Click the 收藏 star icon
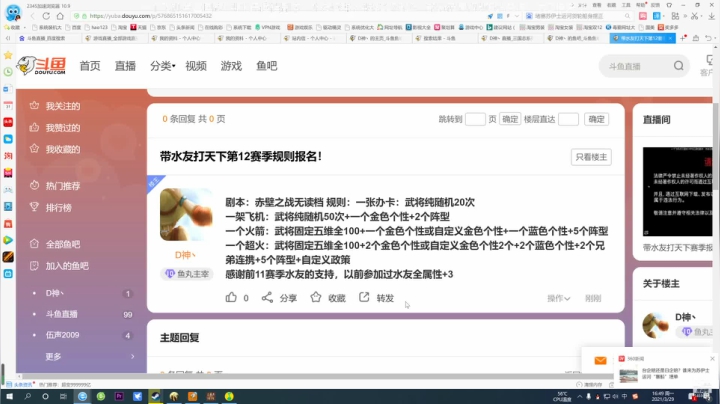The image size is (720, 404). click(316, 297)
